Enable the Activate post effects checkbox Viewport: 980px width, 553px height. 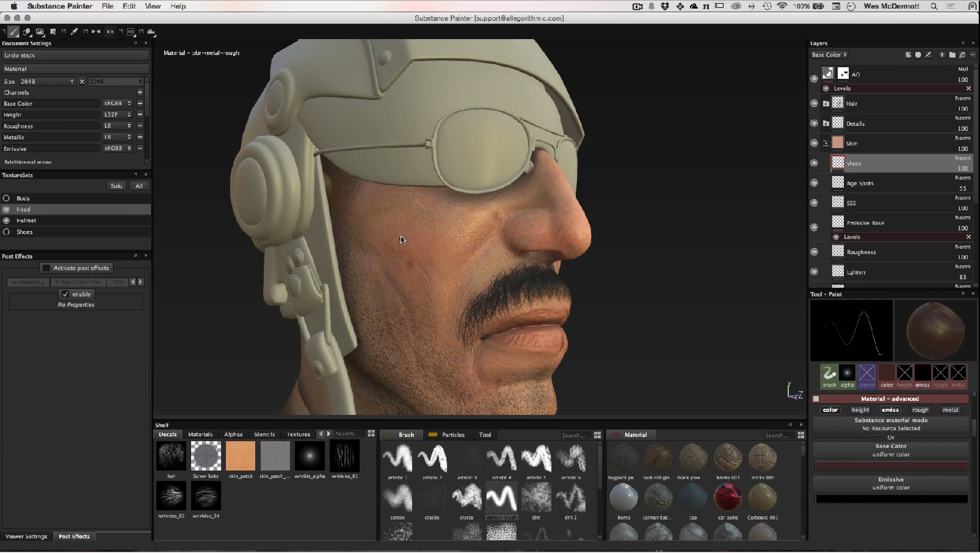pyautogui.click(x=46, y=268)
